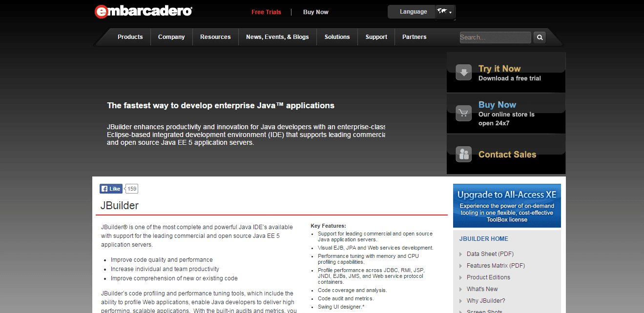Click the "fastest way to develop enterprise Java" headline

pyautogui.click(x=221, y=105)
